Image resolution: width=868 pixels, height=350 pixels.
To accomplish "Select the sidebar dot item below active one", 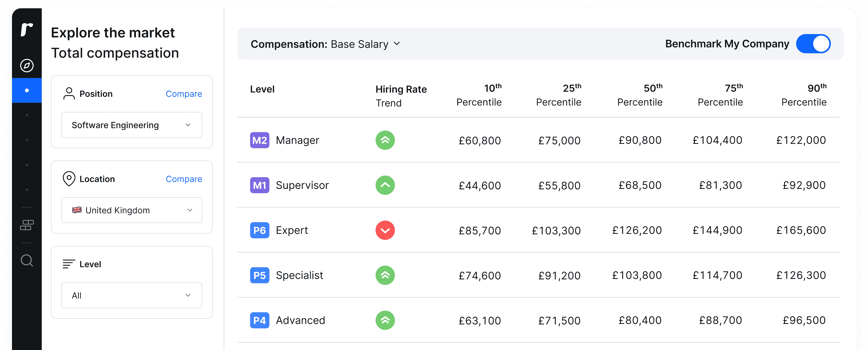I will (x=27, y=115).
